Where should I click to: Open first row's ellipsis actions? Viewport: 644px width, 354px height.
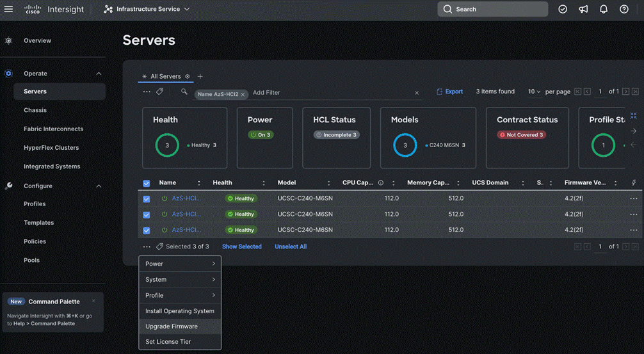point(634,198)
